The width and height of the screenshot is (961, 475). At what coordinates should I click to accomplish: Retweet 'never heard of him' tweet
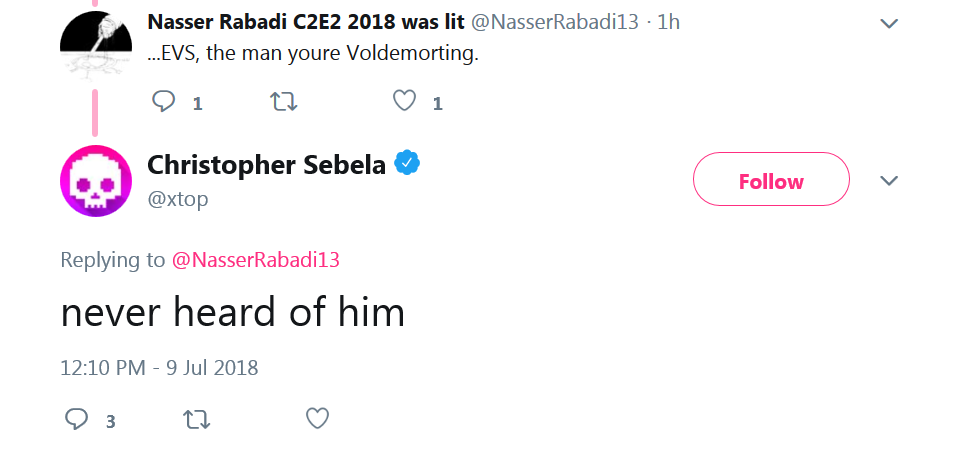[197, 420]
